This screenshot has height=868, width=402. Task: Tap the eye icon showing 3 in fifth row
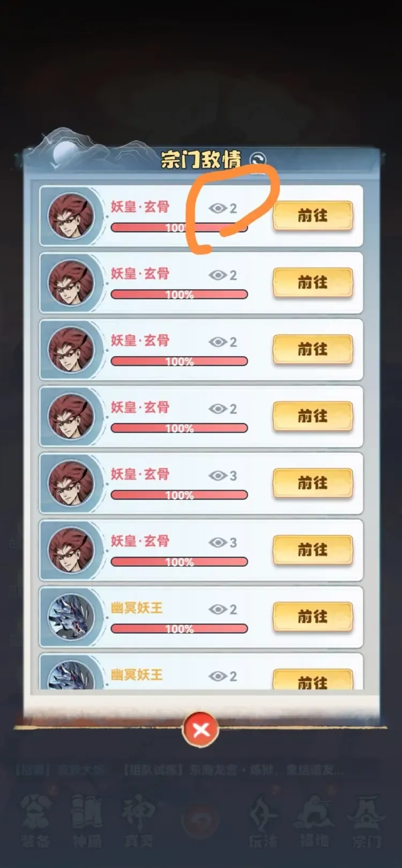click(218, 476)
